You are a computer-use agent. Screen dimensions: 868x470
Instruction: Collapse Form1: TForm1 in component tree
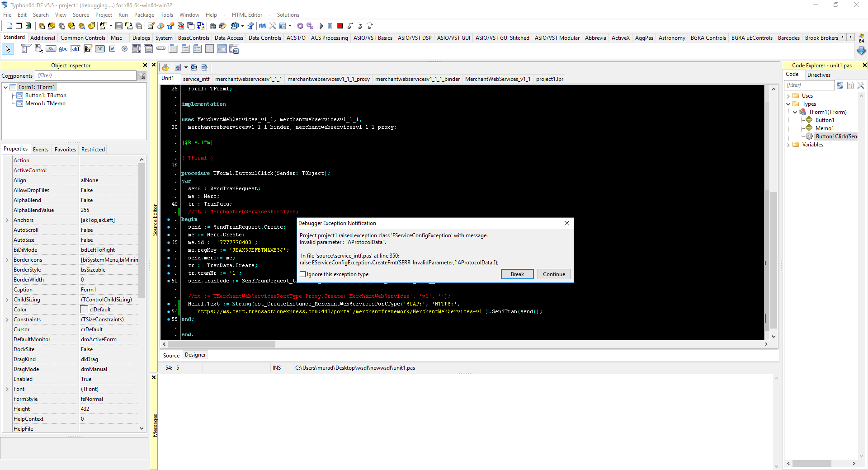click(x=5, y=87)
